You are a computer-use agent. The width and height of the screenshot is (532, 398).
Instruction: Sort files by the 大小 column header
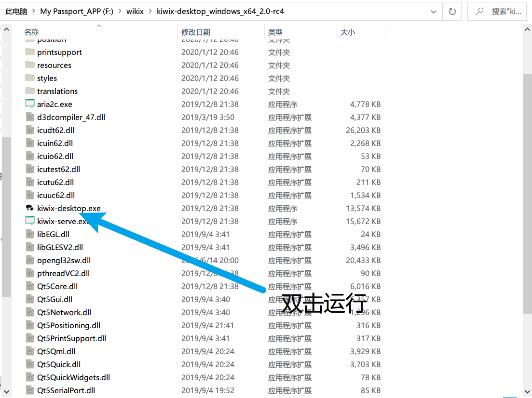click(347, 32)
